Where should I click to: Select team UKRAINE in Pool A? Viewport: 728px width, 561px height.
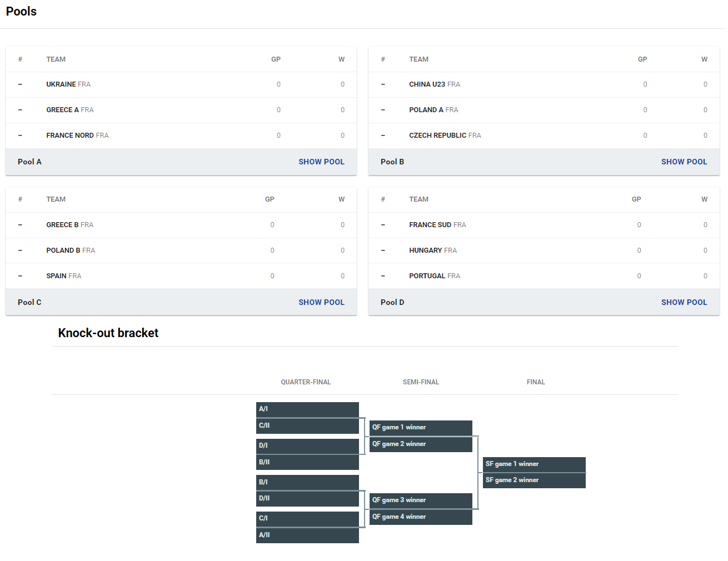[181, 84]
